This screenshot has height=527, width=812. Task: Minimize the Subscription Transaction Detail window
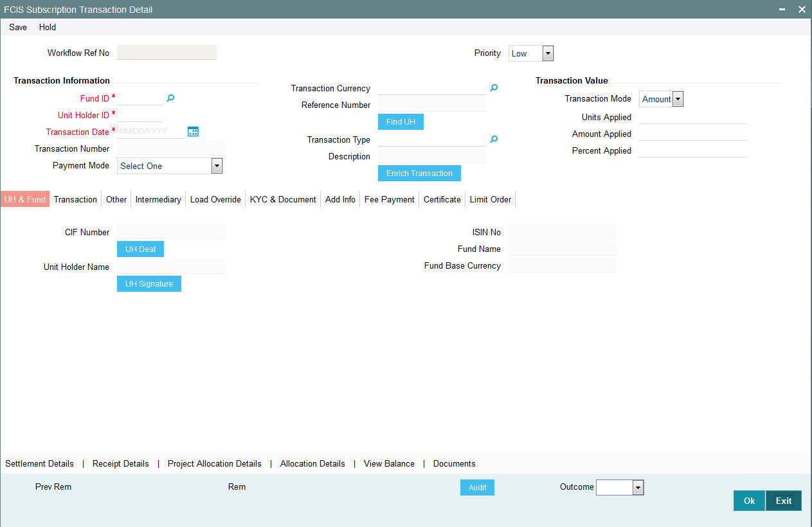click(782, 10)
